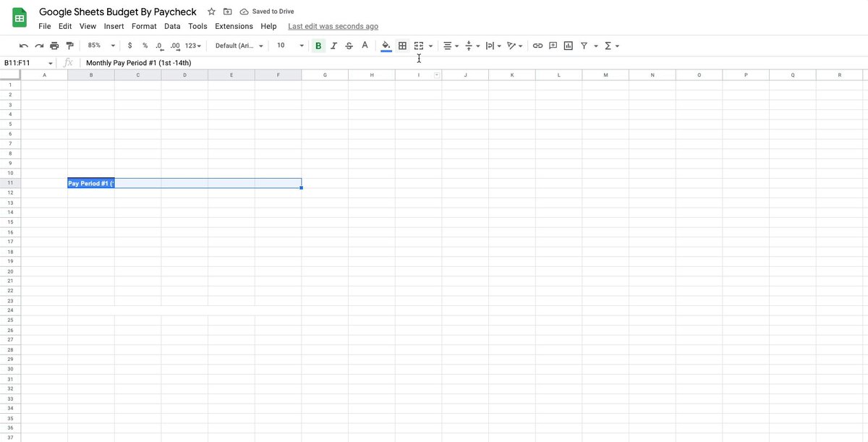Select column M header
This screenshot has height=442, width=868.
tap(605, 75)
